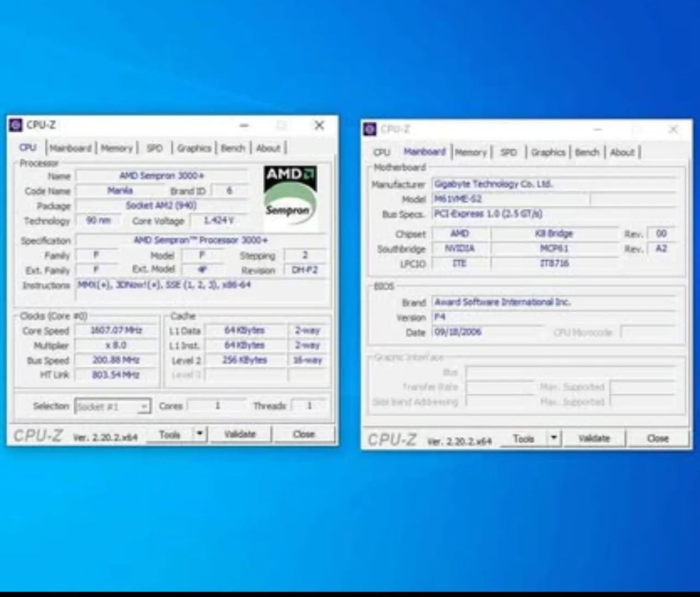700x597 pixels.
Task: Open the SPD tab in the processor window
Action: (x=155, y=148)
